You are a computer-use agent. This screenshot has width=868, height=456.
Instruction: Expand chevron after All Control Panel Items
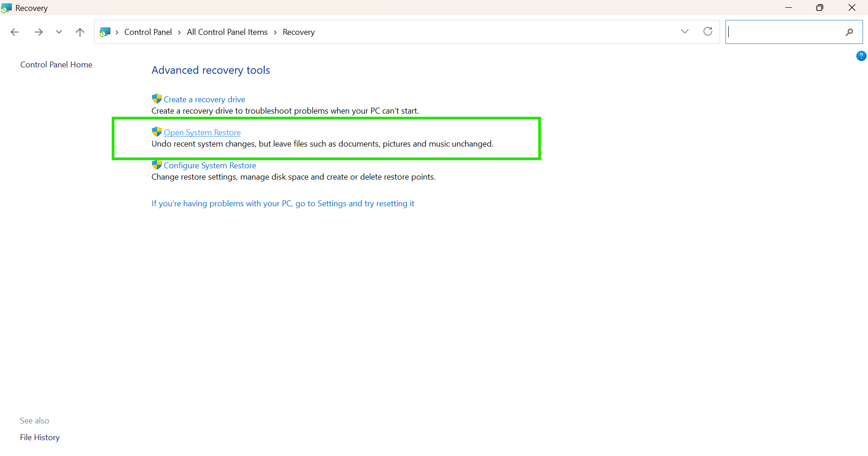[275, 32]
